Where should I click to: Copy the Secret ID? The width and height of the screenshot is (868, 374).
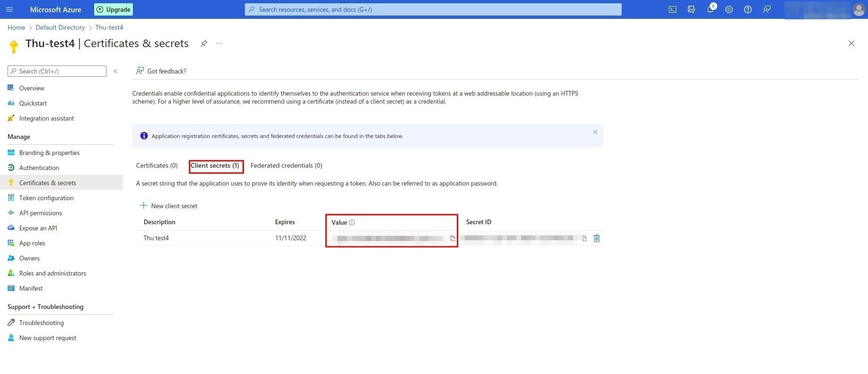584,238
